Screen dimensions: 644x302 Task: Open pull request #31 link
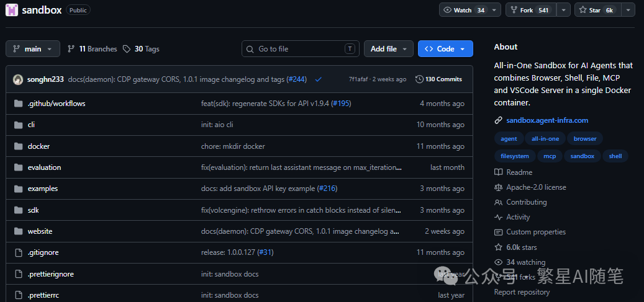265,253
